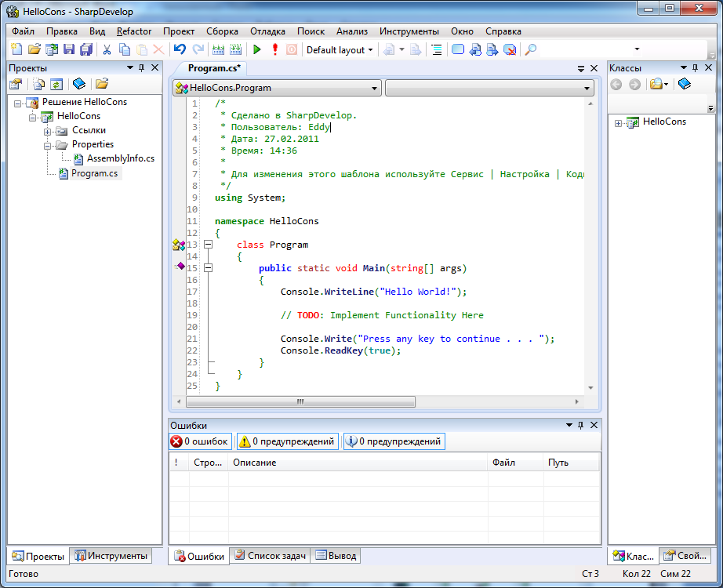The height and width of the screenshot is (588, 723).
Task: Click the blue book icon in Проекты toolbar
Action: pyautogui.click(x=79, y=84)
